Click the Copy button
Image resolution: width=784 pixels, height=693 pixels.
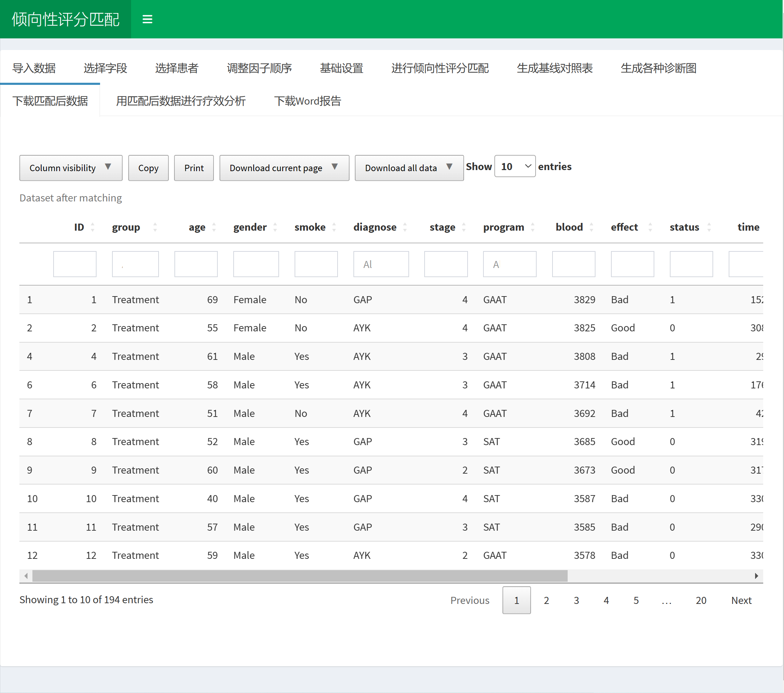pyautogui.click(x=148, y=168)
